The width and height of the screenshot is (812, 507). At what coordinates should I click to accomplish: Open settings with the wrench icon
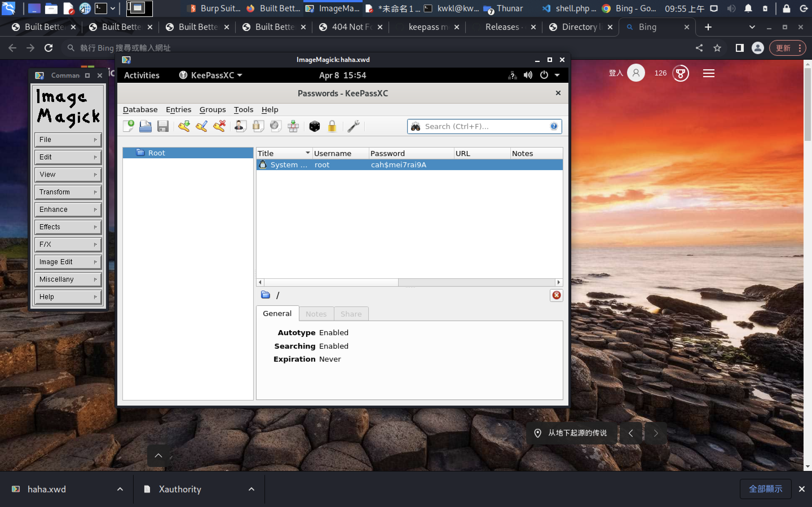(x=353, y=126)
